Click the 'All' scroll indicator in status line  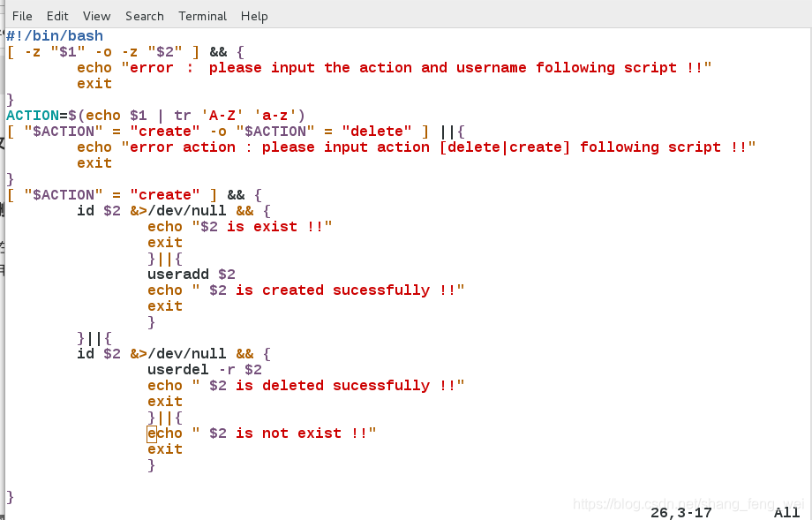coord(786,513)
